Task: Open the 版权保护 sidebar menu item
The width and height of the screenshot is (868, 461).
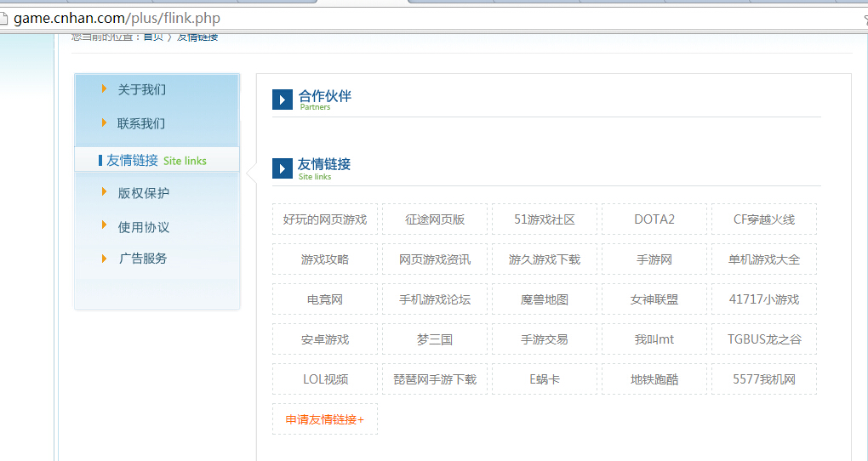Action: (143, 193)
